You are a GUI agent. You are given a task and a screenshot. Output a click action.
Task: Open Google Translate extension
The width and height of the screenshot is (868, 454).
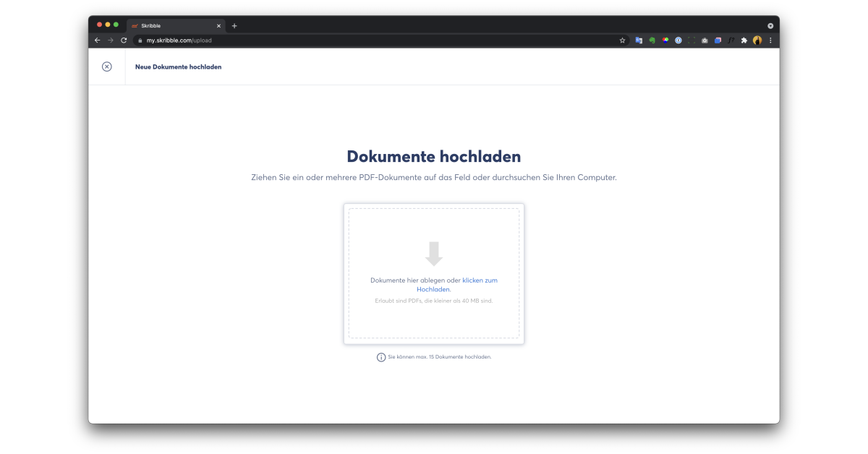tap(639, 40)
